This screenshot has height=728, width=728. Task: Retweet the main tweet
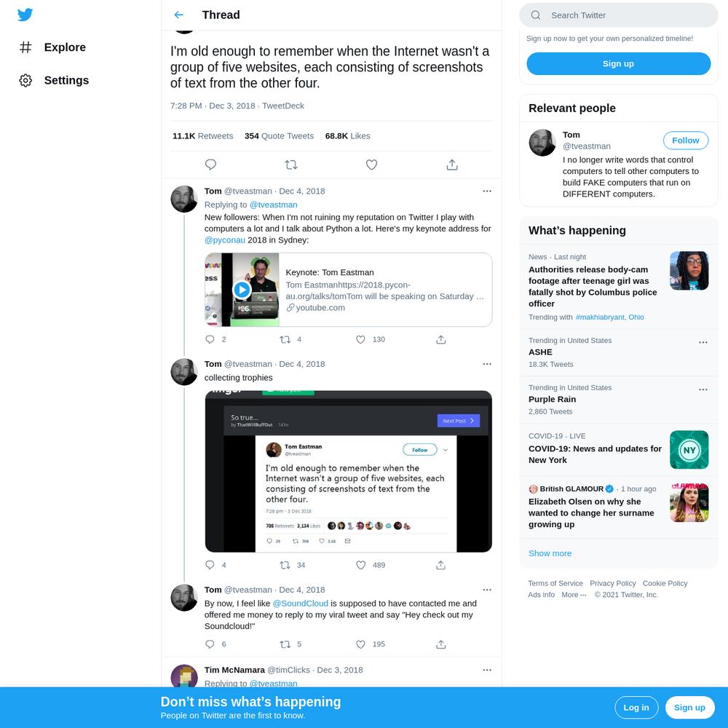coord(291,165)
